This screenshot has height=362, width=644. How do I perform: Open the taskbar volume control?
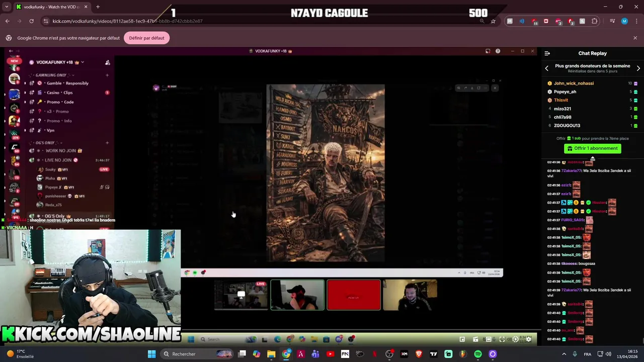tap(608, 354)
